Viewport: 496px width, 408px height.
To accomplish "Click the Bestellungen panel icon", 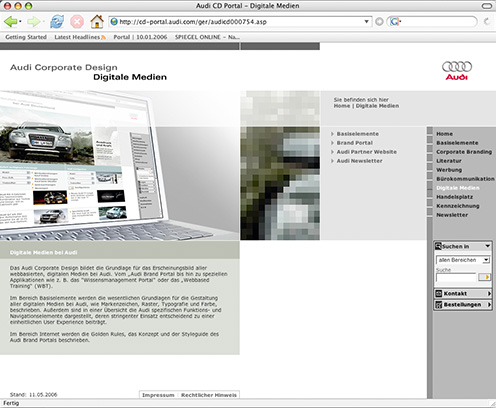I will 439,304.
